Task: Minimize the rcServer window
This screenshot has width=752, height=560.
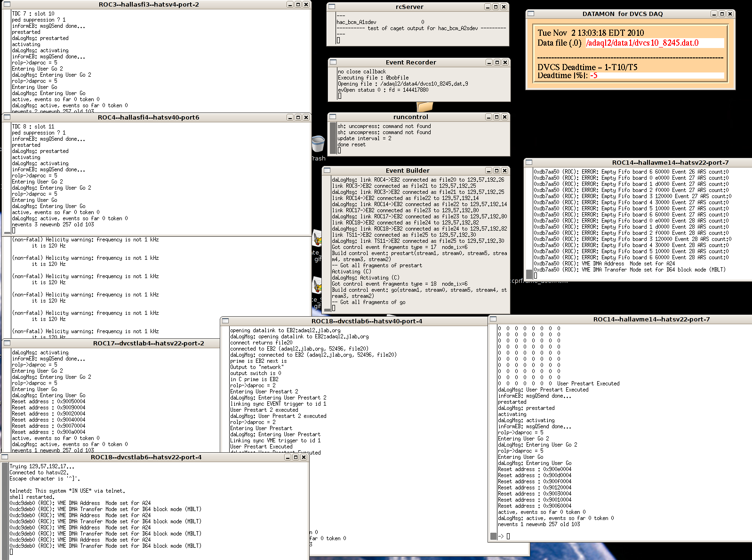Action: [488, 7]
